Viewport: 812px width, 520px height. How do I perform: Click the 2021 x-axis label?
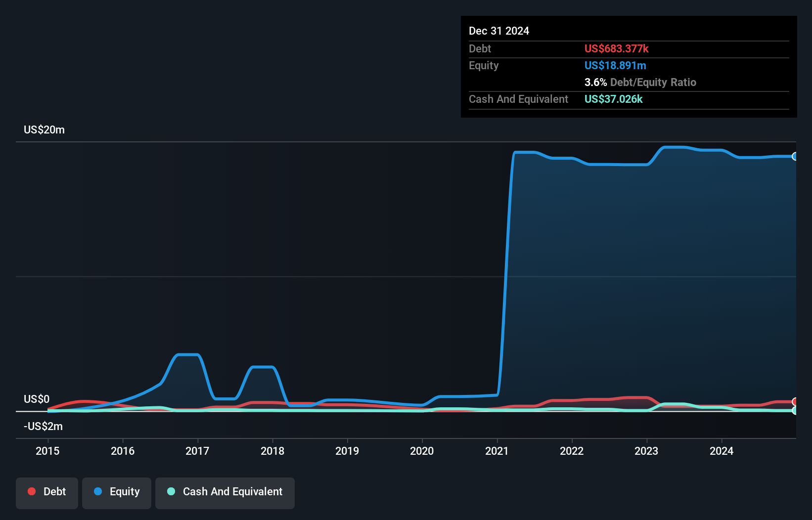497,451
